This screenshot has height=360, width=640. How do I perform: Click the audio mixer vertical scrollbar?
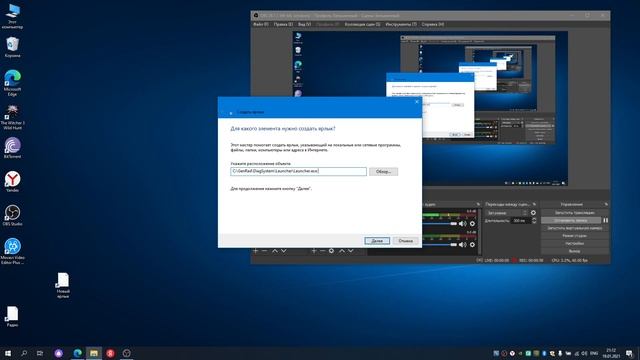(480, 231)
